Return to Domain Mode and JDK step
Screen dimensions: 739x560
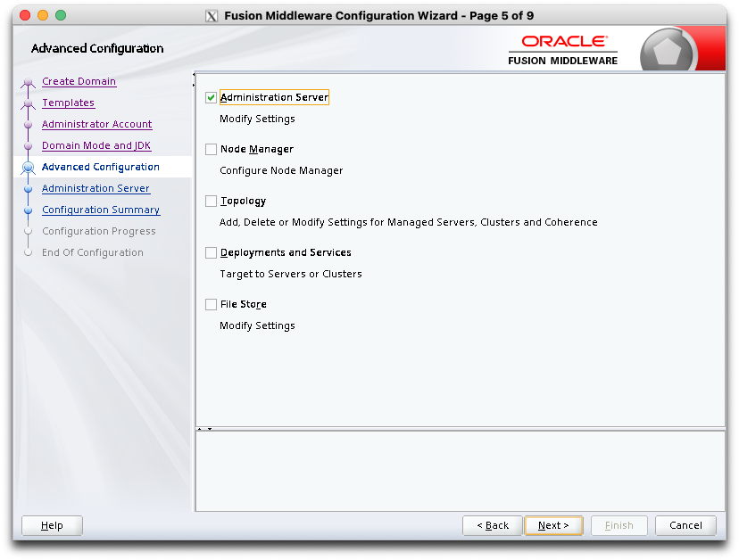click(x=96, y=145)
